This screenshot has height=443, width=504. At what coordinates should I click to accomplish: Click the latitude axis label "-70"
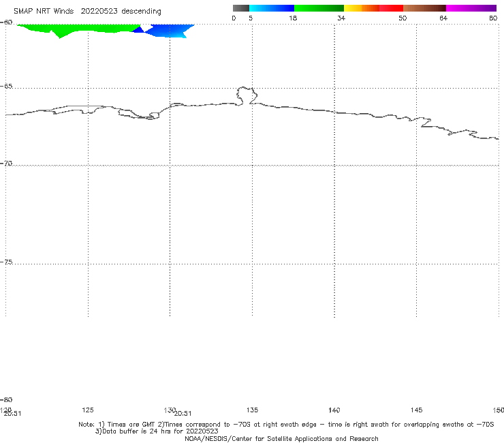(6, 164)
